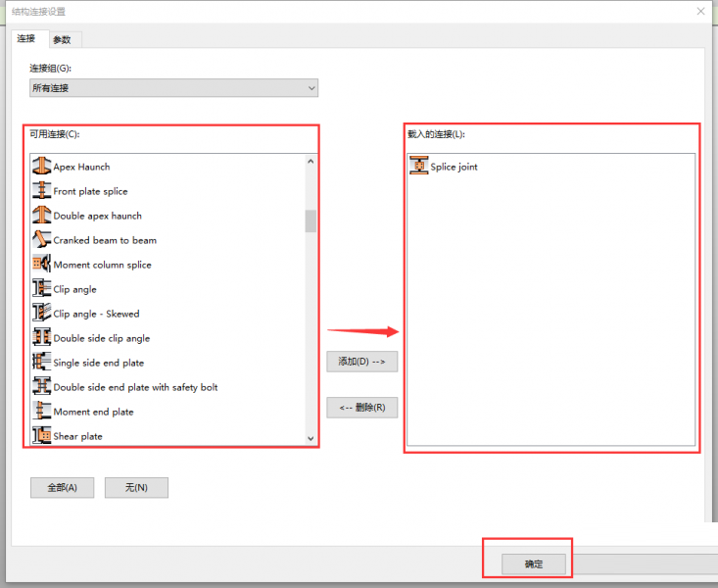The height and width of the screenshot is (588, 718).
Task: Click the 全部(A) button
Action: (63, 487)
